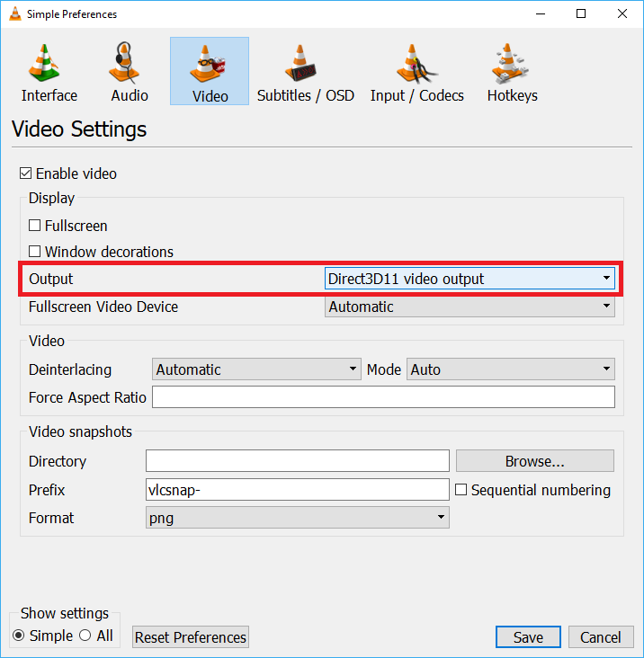Click Reset Preferences
Image resolution: width=644 pixels, height=658 pixels.
pos(190,637)
